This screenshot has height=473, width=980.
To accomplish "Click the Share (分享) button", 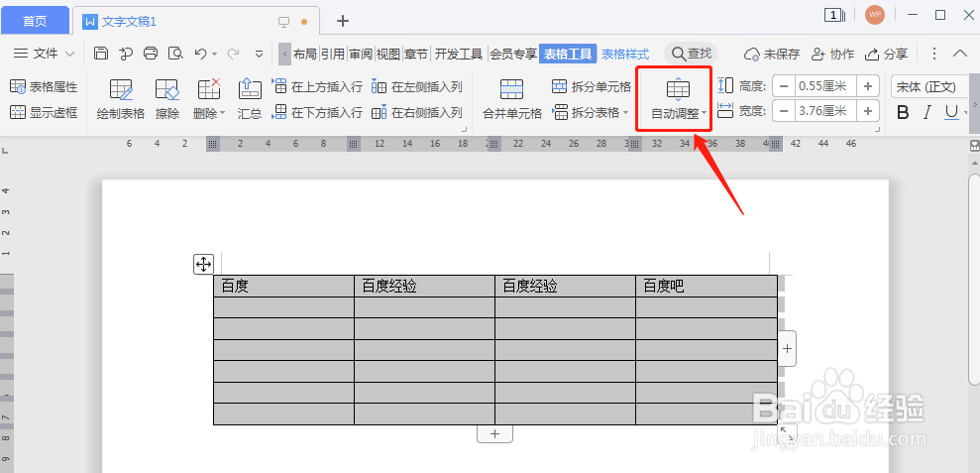I will coord(886,54).
